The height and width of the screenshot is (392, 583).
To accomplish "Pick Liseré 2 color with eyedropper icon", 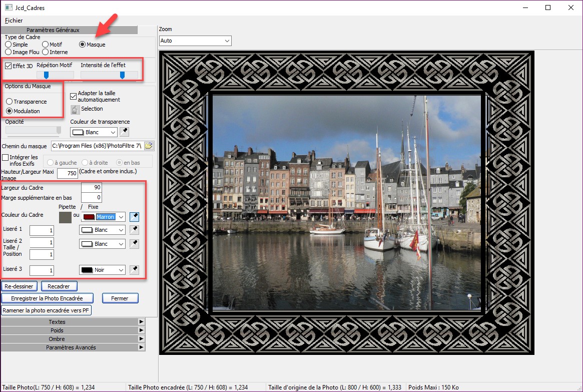I will (134, 244).
